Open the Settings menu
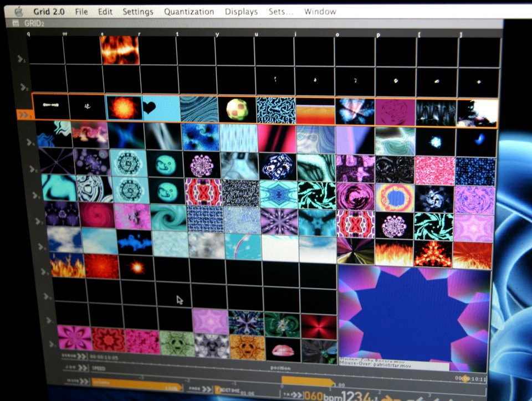Screen dimensions: 532x401 point(138,12)
